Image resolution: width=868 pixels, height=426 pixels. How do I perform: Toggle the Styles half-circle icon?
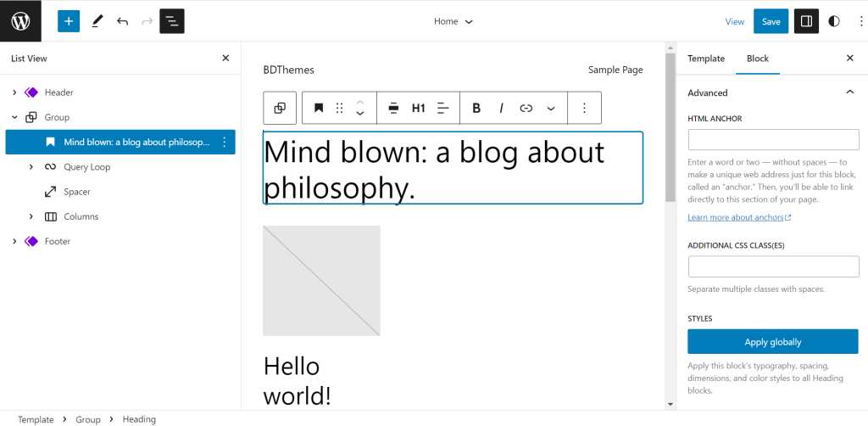pos(834,21)
